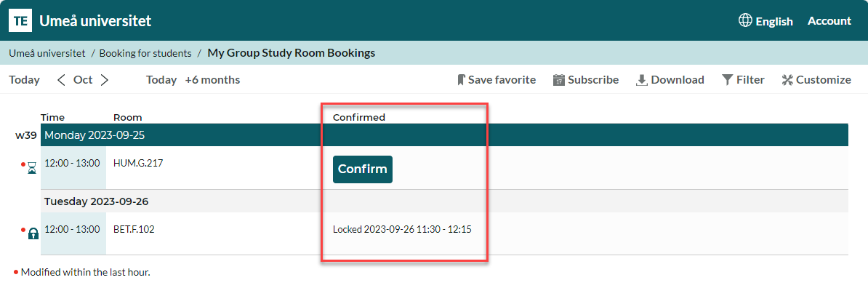Go to previous month with left chevron
The height and width of the screenshot is (288, 868).
tap(62, 80)
